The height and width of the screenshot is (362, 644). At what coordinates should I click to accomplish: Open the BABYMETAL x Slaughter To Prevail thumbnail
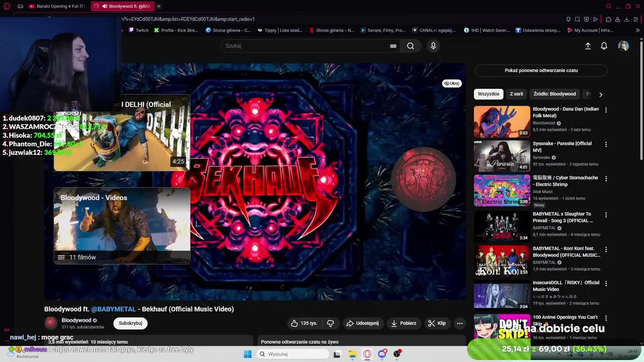502,226
